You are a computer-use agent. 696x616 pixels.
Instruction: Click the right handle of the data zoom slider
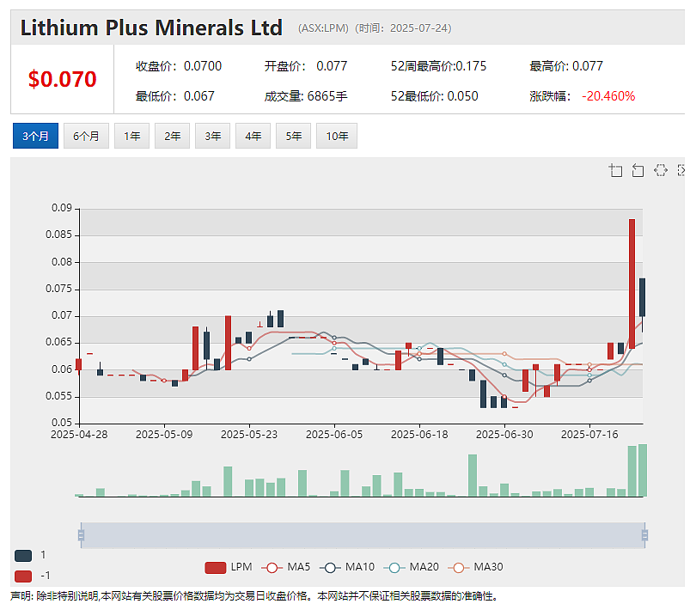click(x=645, y=535)
